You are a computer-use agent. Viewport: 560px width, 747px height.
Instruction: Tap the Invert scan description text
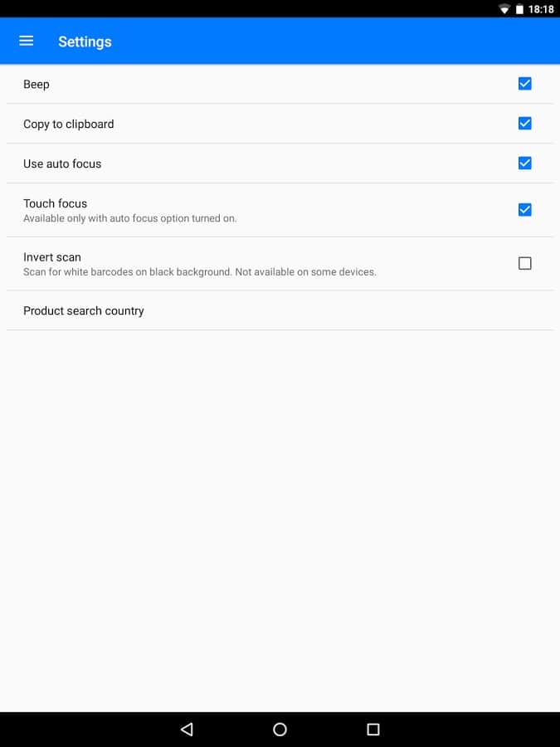coord(200,272)
